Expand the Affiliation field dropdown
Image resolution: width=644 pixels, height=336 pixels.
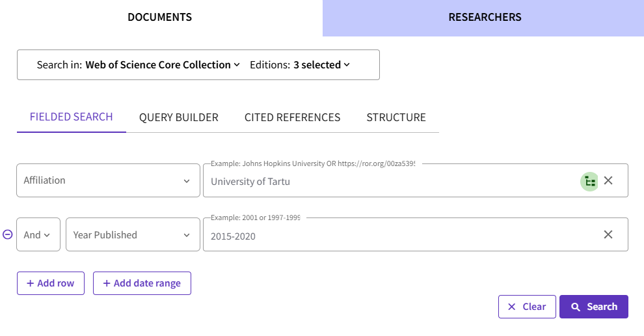tap(108, 180)
